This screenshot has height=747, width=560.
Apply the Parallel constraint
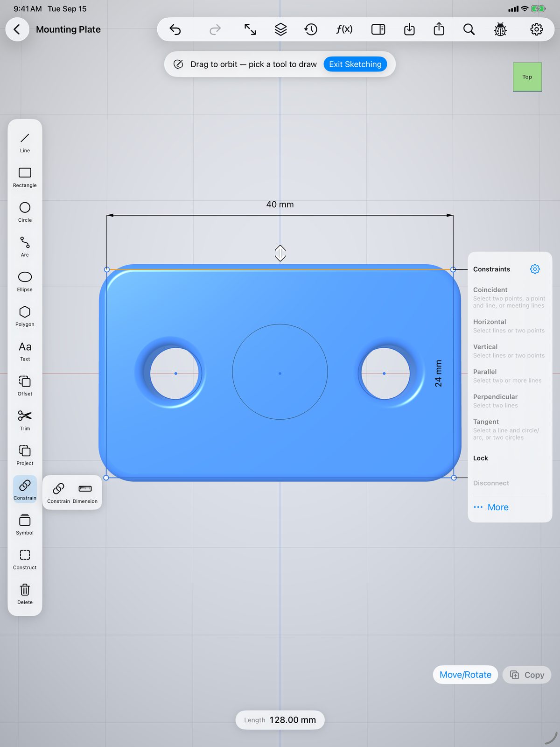510,376
